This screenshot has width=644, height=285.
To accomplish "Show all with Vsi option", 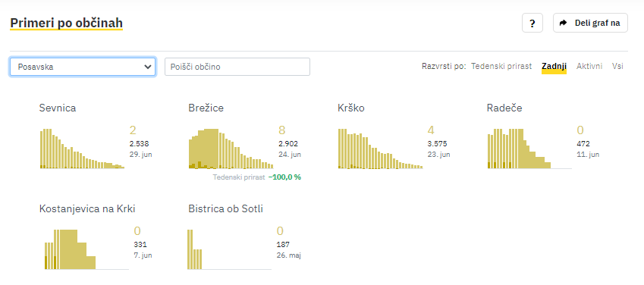I will coord(617,66).
